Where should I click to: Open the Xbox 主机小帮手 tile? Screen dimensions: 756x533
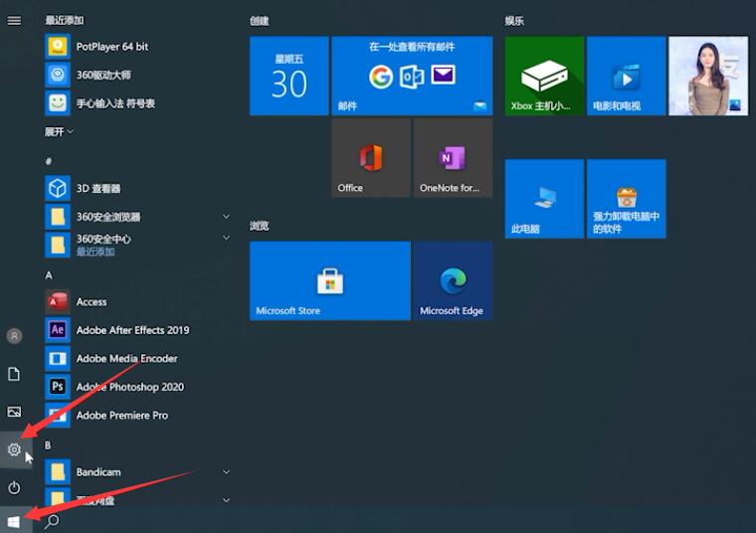(x=544, y=76)
